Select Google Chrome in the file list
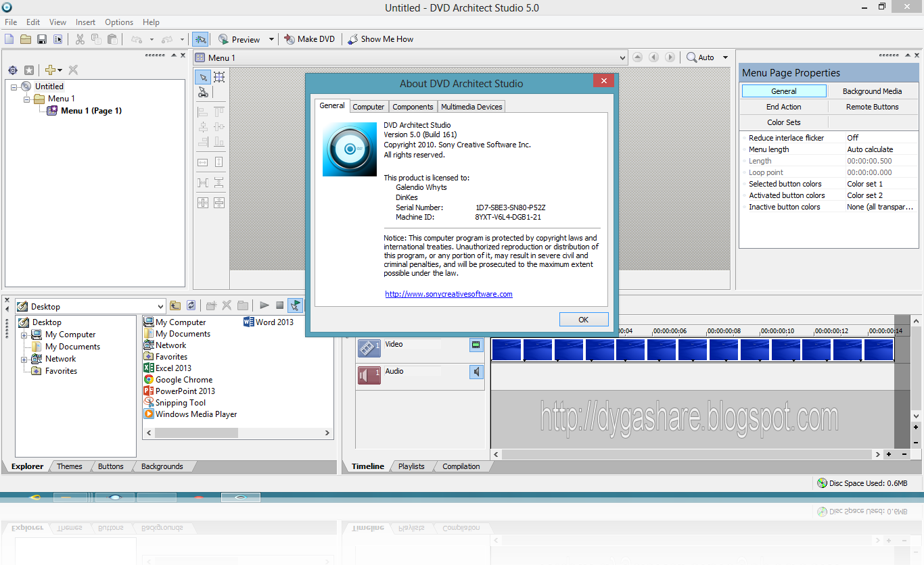924x565 pixels. click(x=178, y=380)
